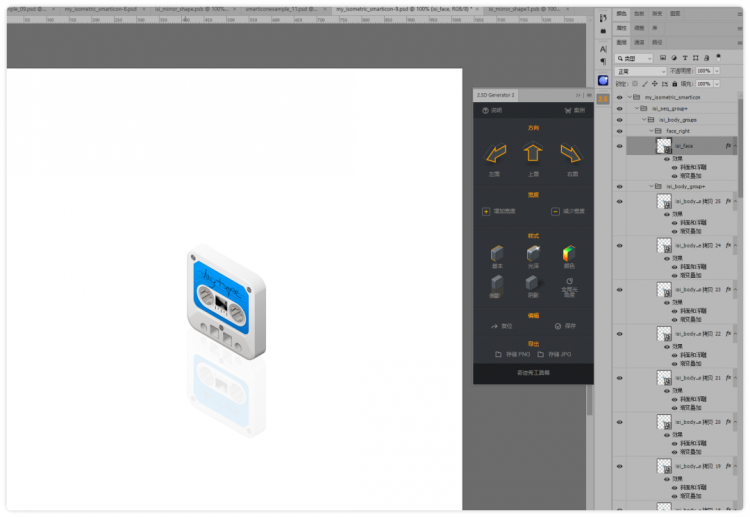Image resolution: width=750 pixels, height=517 pixels.
Task: Switch to the Channels panel tab
Action: [640, 43]
